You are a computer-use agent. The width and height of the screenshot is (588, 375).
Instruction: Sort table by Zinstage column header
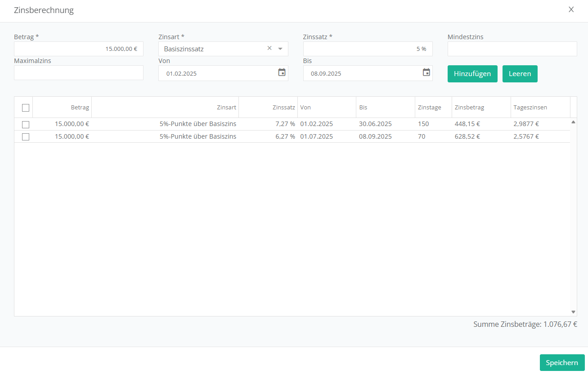tap(429, 108)
